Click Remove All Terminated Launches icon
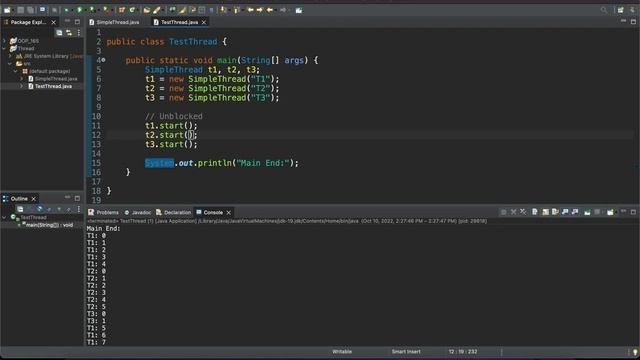Screen dimensions: 640x360 [x=523, y=212]
